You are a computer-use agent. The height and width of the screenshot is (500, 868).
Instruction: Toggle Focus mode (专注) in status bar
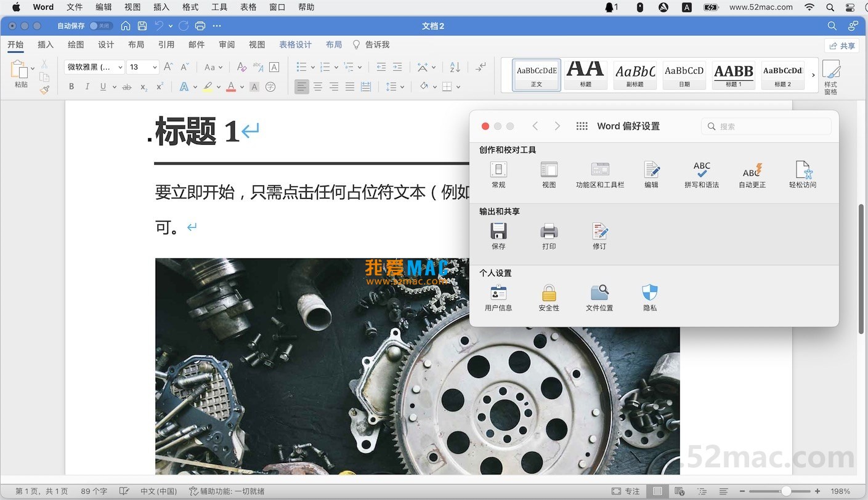coord(626,491)
